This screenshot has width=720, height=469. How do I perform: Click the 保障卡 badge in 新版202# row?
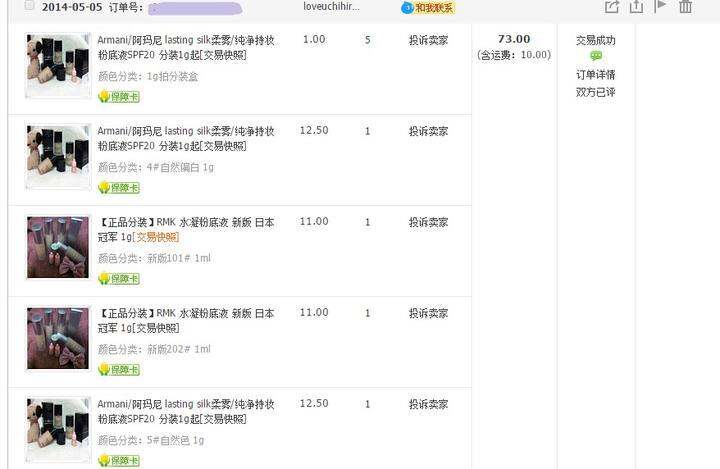tap(119, 370)
